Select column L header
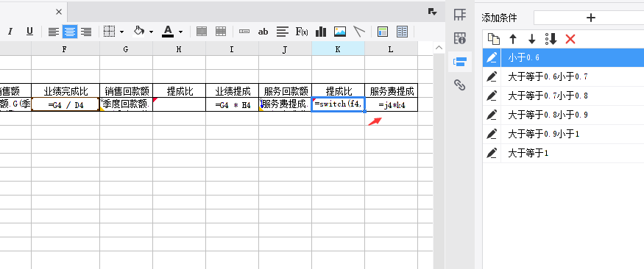 pos(391,49)
